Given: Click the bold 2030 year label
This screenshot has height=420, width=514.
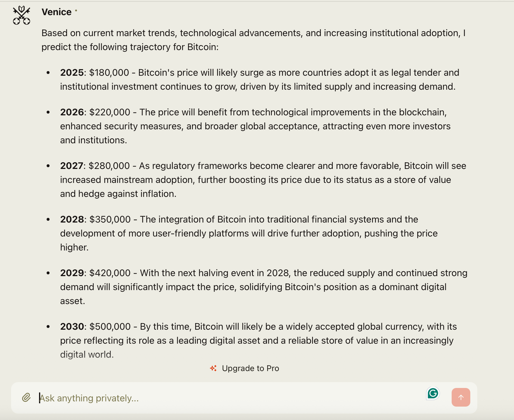Looking at the screenshot, I should 71,327.
